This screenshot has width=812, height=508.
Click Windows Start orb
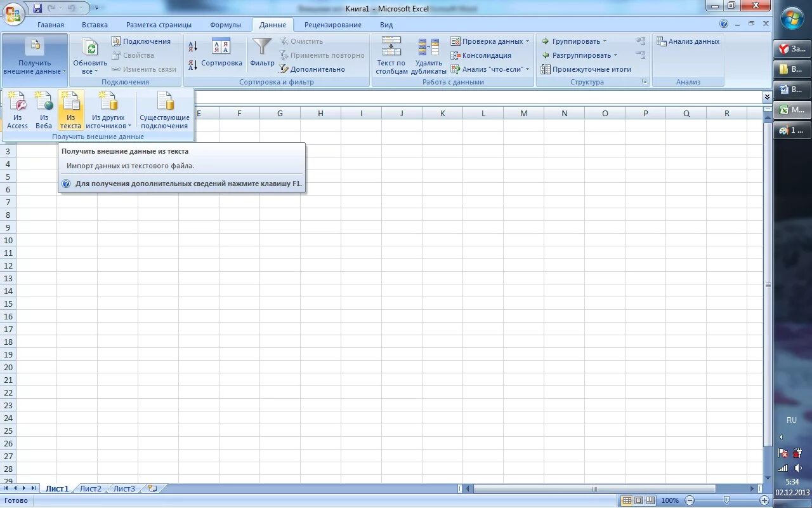coord(792,18)
